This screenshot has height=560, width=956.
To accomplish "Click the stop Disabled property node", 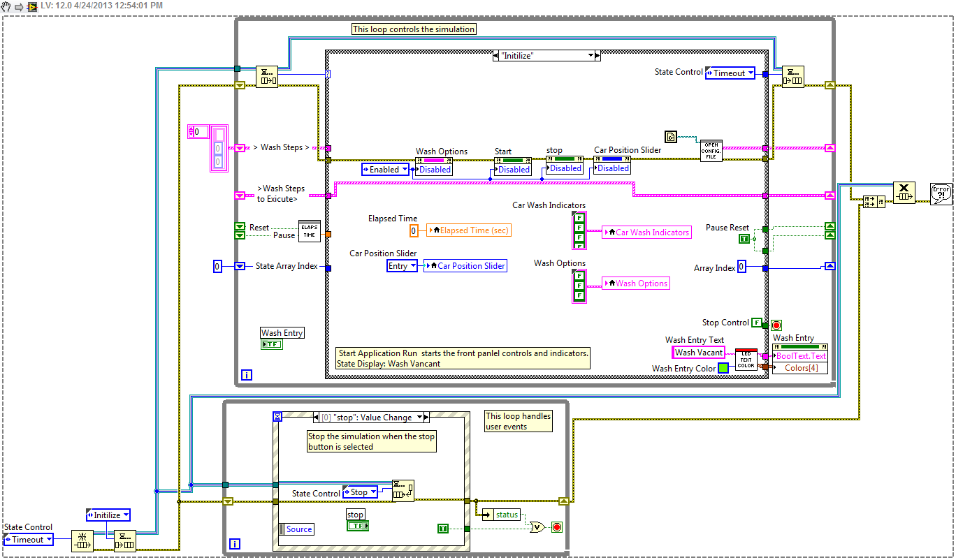I will click(x=565, y=164).
